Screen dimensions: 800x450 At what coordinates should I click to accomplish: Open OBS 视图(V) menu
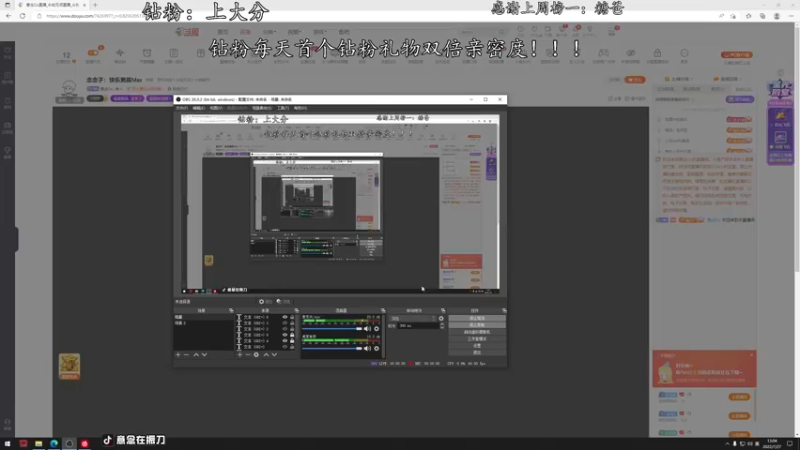point(216,108)
